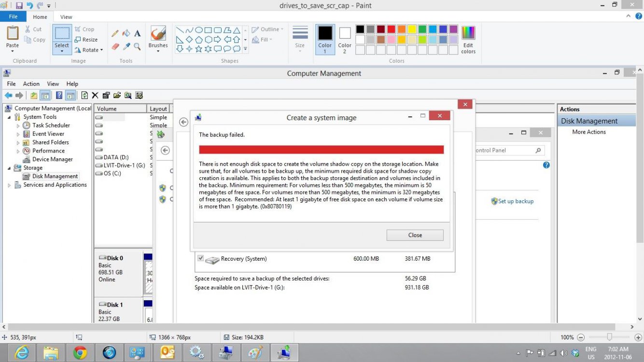This screenshot has width=644, height=362.
Task: Click the Help icon in Computer Management toolbar
Action: (59, 95)
